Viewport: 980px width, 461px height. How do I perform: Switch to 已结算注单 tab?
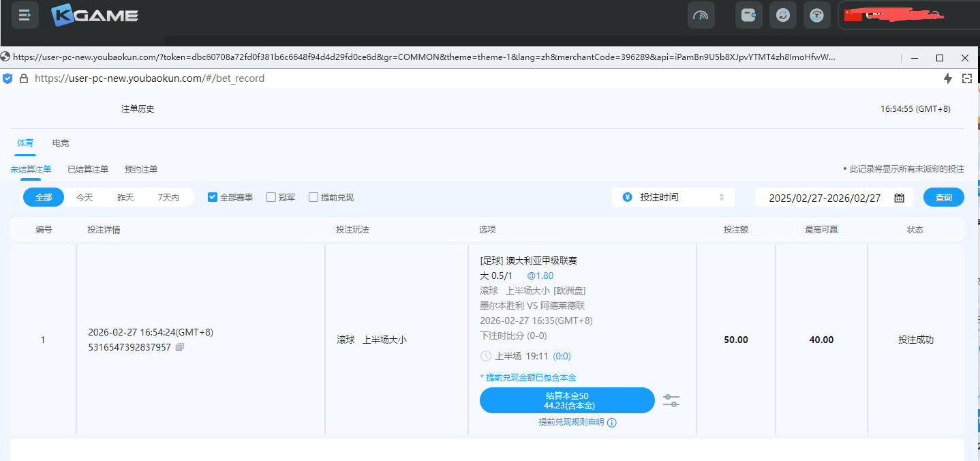click(88, 169)
